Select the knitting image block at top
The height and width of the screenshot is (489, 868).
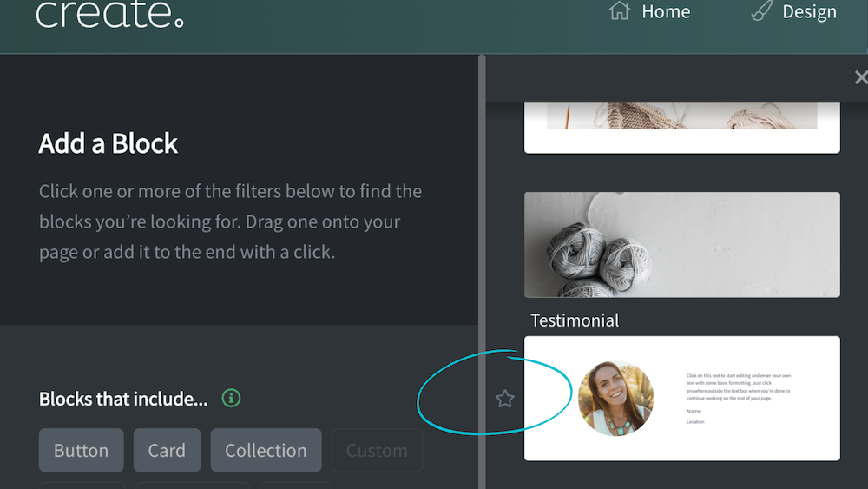682,128
